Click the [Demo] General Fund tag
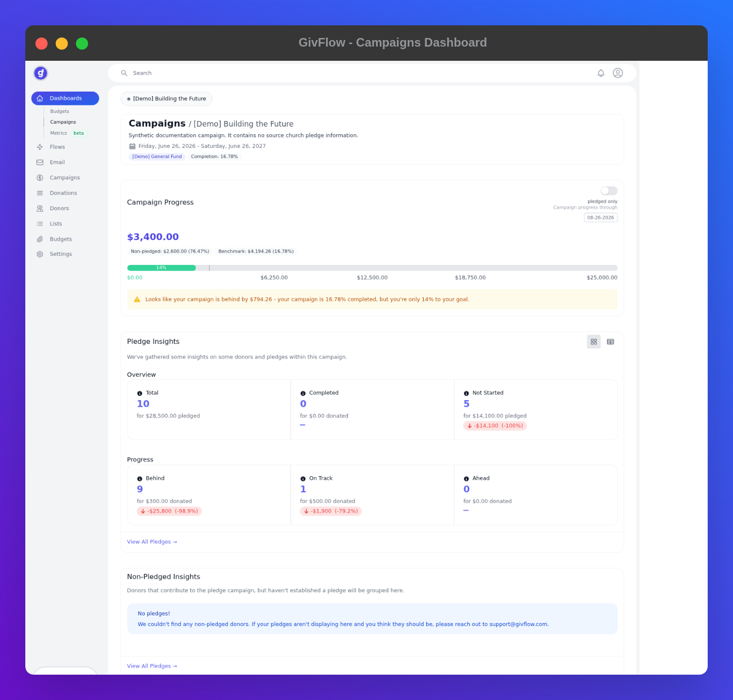 [x=157, y=157]
